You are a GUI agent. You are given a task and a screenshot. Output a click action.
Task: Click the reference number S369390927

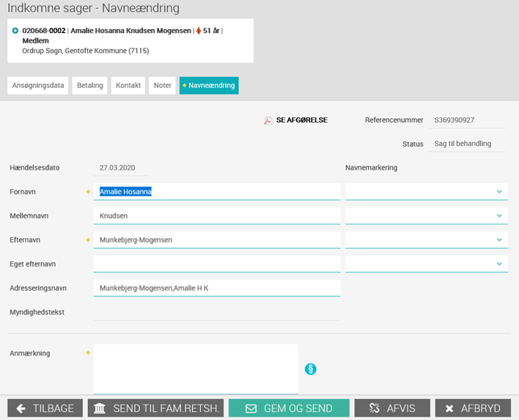(x=454, y=120)
